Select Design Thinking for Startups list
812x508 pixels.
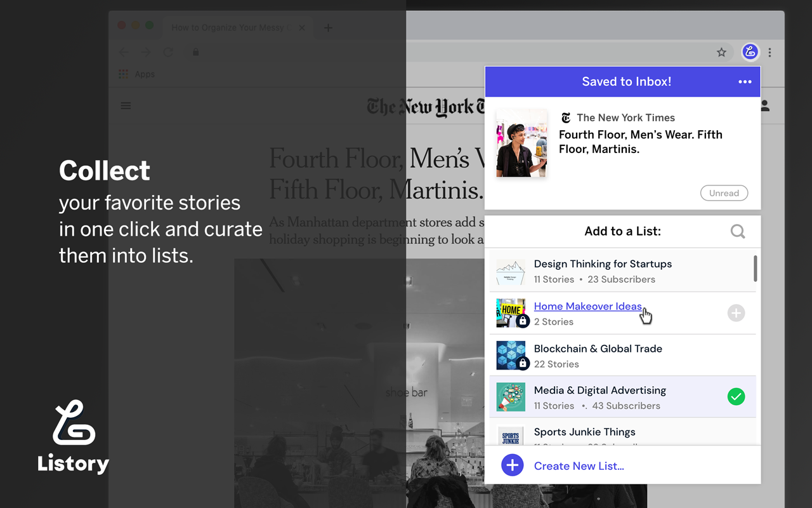623,271
